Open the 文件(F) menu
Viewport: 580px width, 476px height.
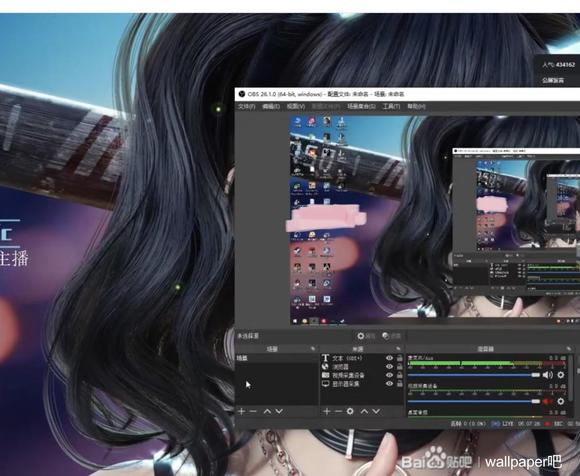247,107
